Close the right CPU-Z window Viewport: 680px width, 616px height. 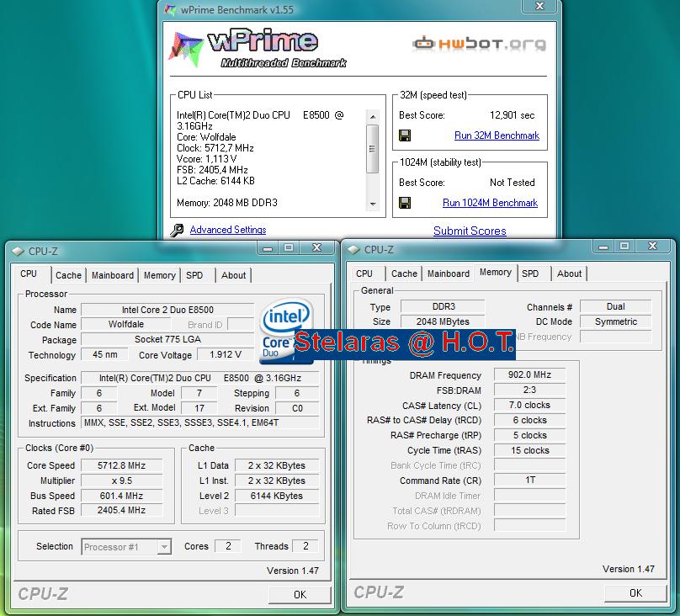click(x=653, y=247)
